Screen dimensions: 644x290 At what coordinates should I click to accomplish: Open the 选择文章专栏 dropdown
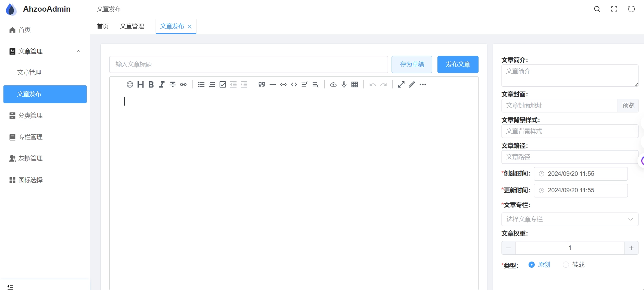tap(570, 219)
